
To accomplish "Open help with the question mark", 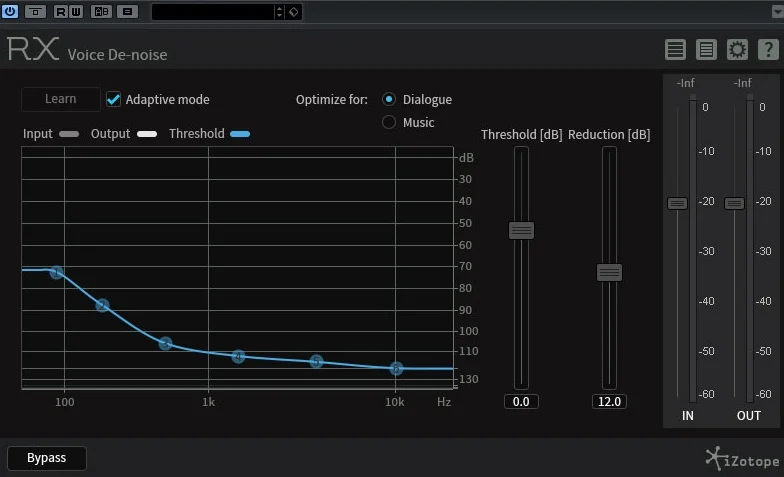I will point(768,50).
